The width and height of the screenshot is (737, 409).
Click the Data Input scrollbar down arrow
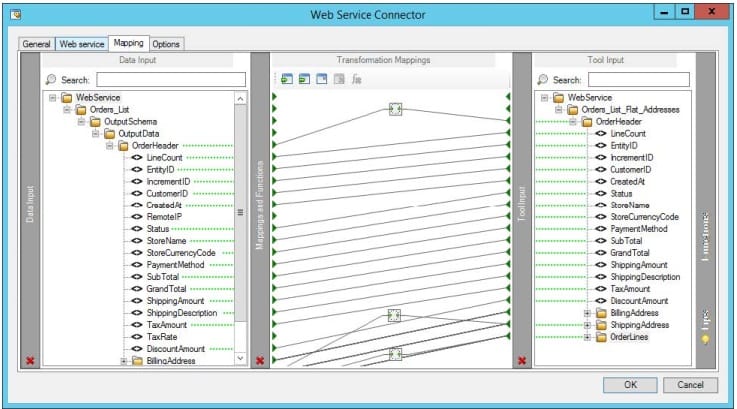coord(240,358)
